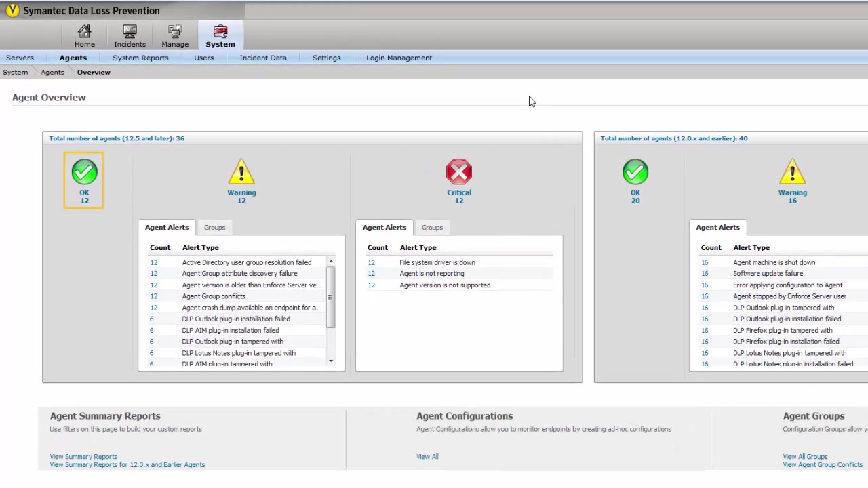Select the green OK status icon for 12.5 agents

(x=84, y=172)
